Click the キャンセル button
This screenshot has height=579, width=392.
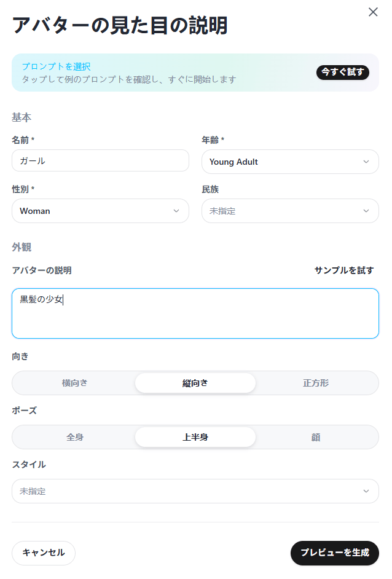(44, 553)
